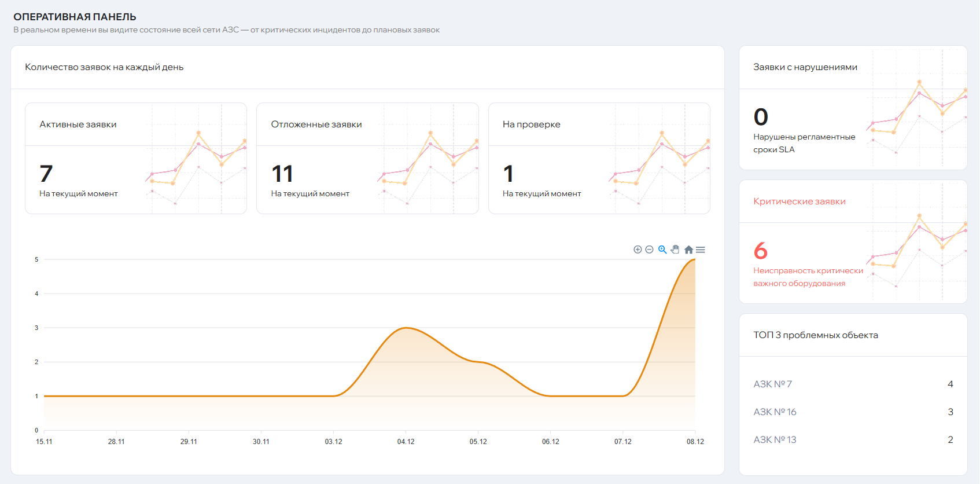Image resolution: width=980 pixels, height=484 pixels.
Task: Click the critical requests count 6
Action: click(x=760, y=251)
